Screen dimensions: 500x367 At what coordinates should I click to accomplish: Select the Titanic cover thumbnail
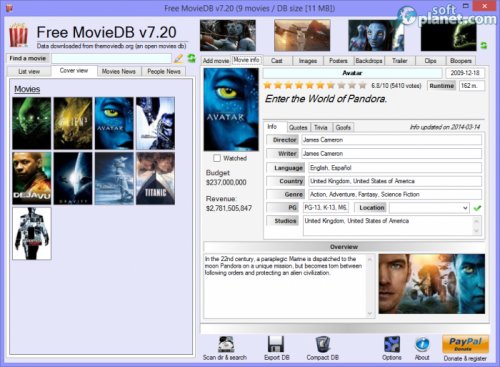tap(155, 178)
